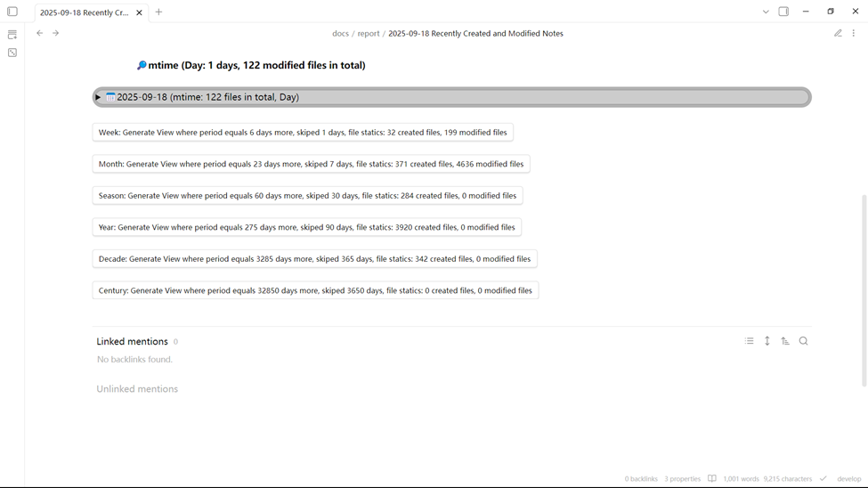Screen dimensions: 868x488
Task: Toggle the left sidebar panel
Action: 12,12
